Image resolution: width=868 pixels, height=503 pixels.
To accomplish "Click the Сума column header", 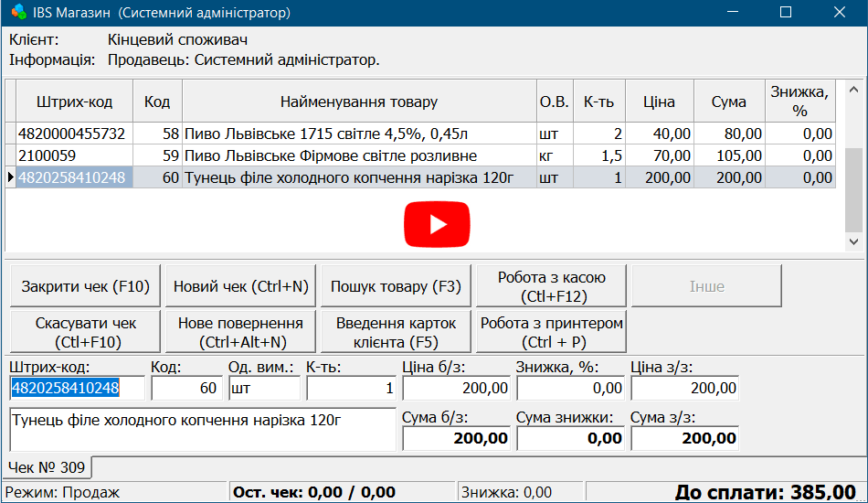I will pos(729,102).
